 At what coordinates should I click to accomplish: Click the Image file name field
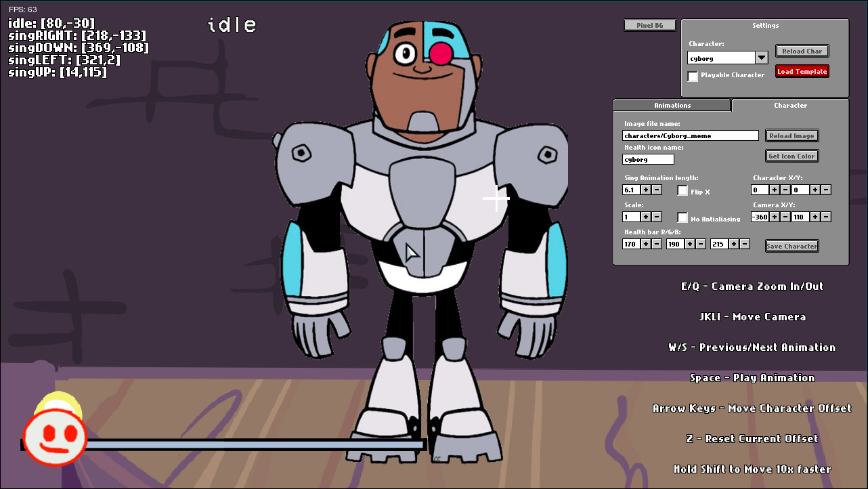click(691, 135)
